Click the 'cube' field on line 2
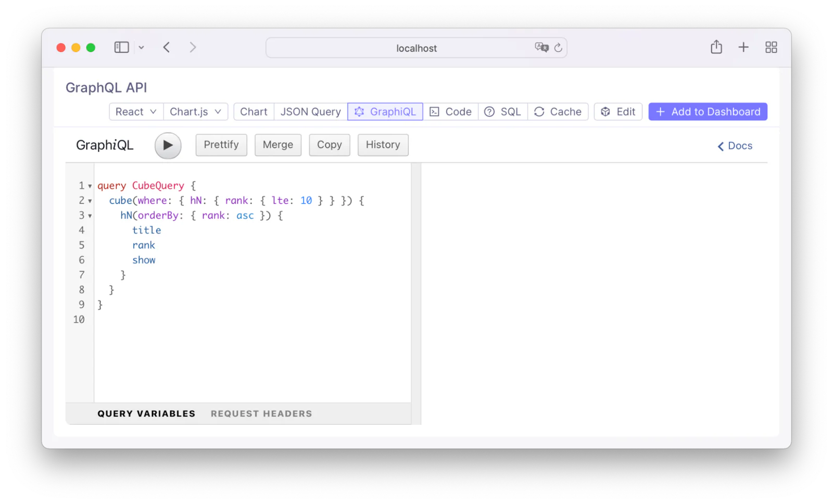The image size is (833, 504). click(x=120, y=200)
